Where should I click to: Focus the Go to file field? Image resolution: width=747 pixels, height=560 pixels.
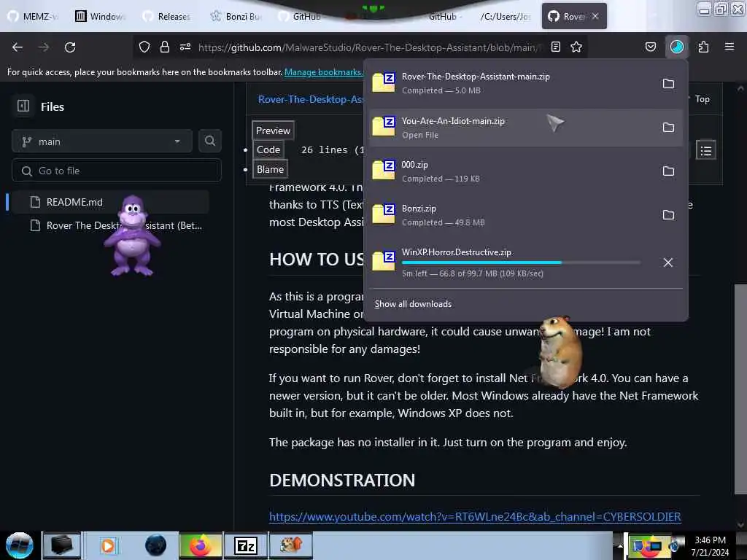pyautogui.click(x=117, y=171)
